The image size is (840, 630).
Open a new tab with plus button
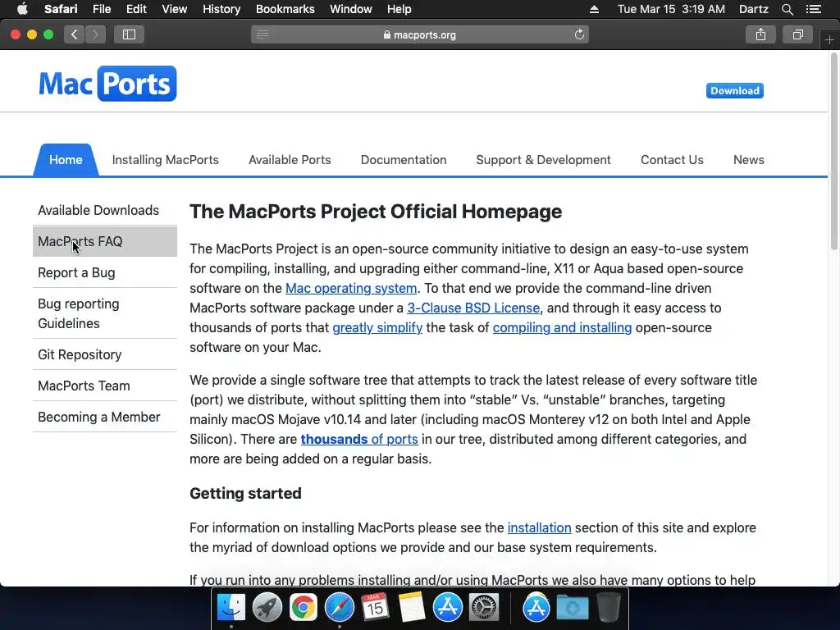pos(829,39)
